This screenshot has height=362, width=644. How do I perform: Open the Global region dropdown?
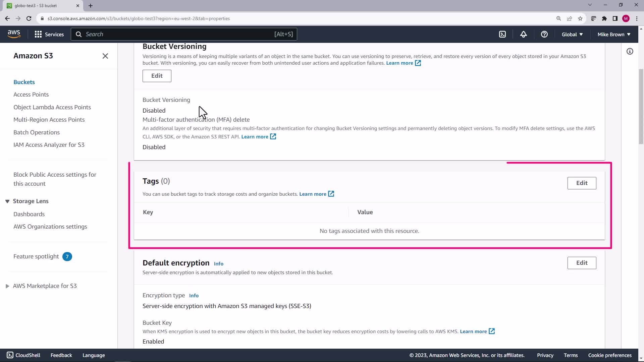(572, 34)
